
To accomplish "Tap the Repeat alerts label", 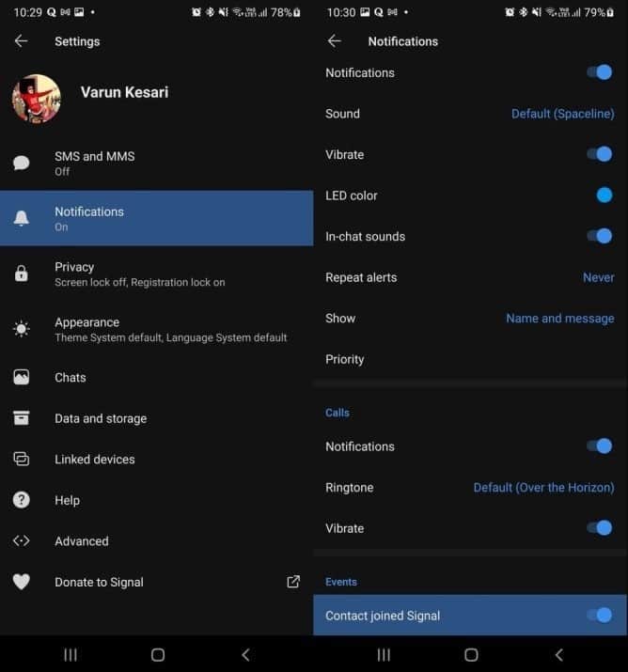I will [361, 277].
